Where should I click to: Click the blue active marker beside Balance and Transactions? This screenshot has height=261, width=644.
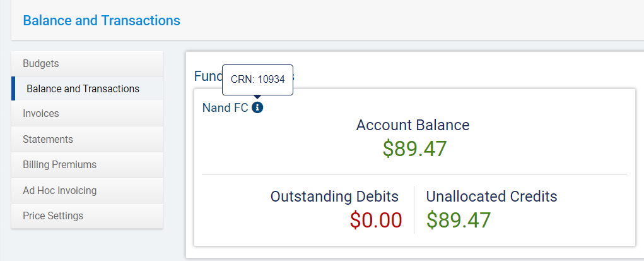pyautogui.click(x=13, y=88)
